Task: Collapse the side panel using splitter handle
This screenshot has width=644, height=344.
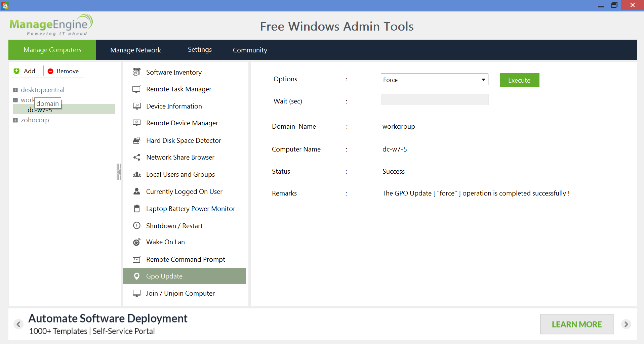Action: (119, 172)
